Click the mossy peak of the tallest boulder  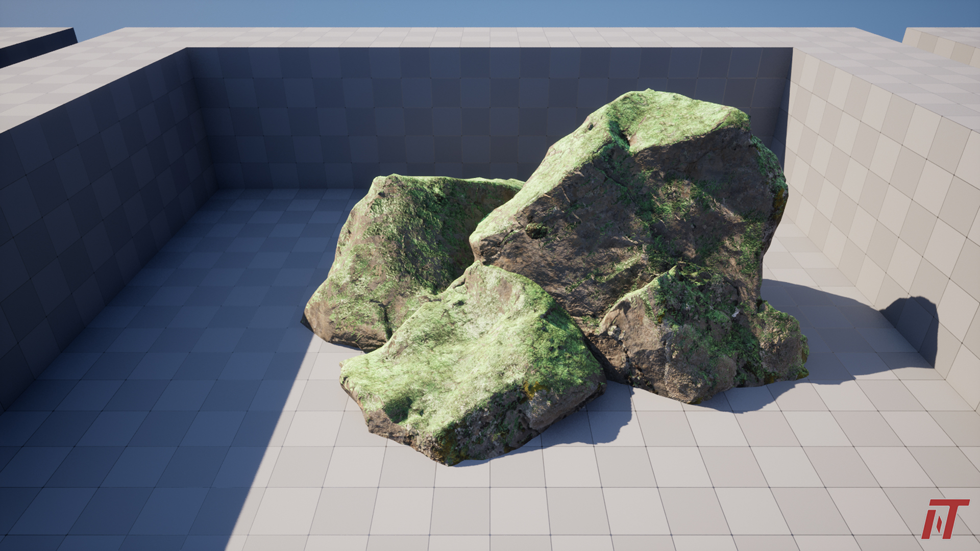point(664,112)
